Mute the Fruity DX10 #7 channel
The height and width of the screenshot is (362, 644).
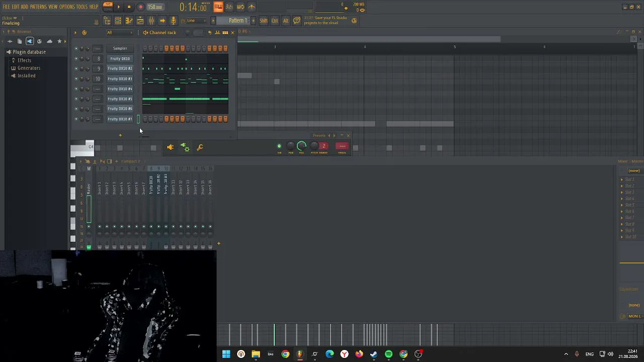click(x=76, y=119)
